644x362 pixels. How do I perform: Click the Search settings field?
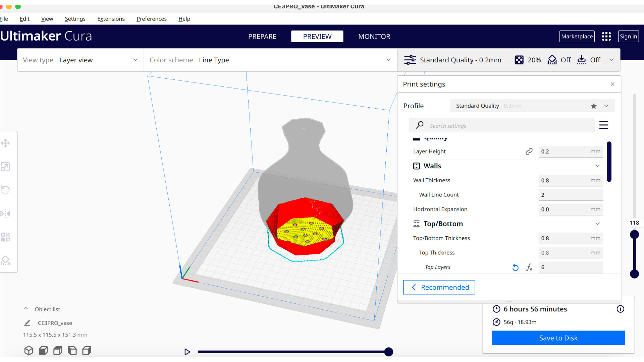[502, 126]
